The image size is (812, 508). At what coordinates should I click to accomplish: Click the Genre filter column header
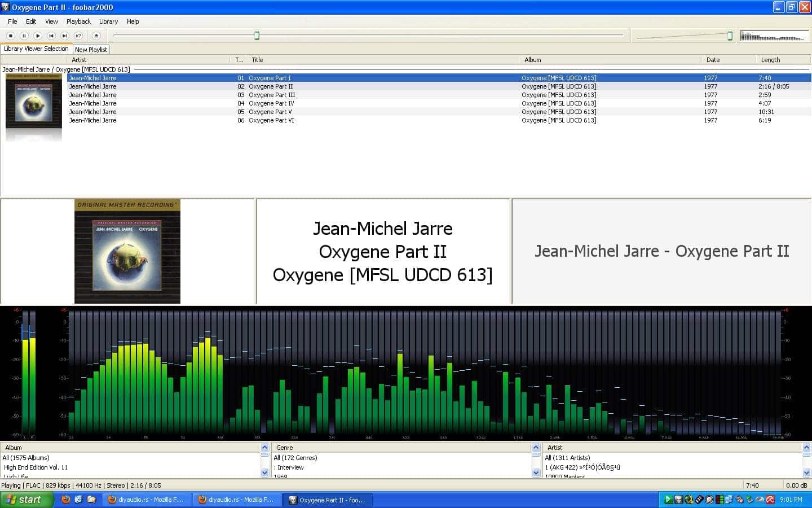click(x=401, y=448)
